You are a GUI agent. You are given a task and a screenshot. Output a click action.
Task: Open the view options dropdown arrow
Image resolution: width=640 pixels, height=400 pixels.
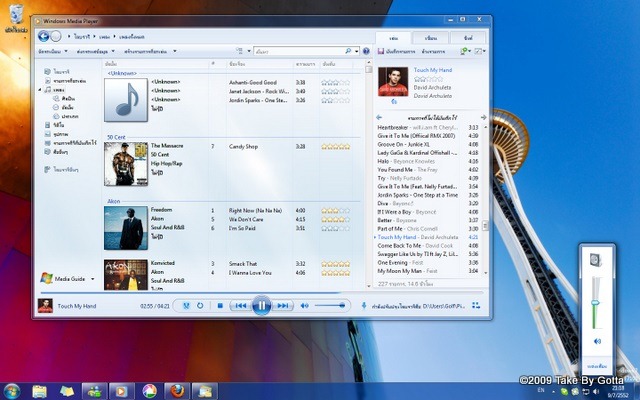[249, 51]
